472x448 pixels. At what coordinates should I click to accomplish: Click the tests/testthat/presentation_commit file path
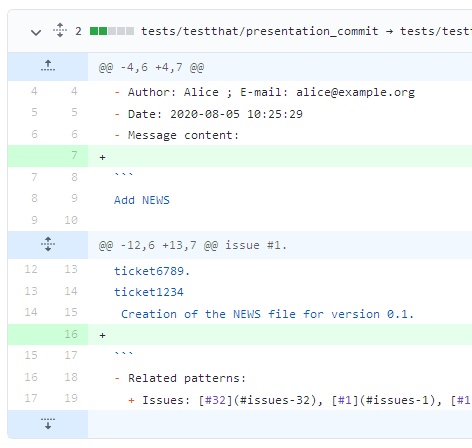pyautogui.click(x=259, y=31)
